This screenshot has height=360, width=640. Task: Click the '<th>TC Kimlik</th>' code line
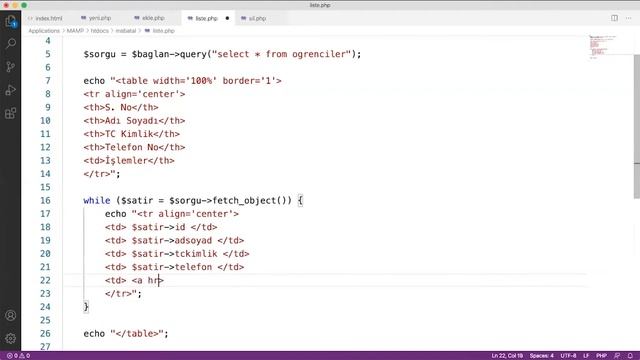131,134
